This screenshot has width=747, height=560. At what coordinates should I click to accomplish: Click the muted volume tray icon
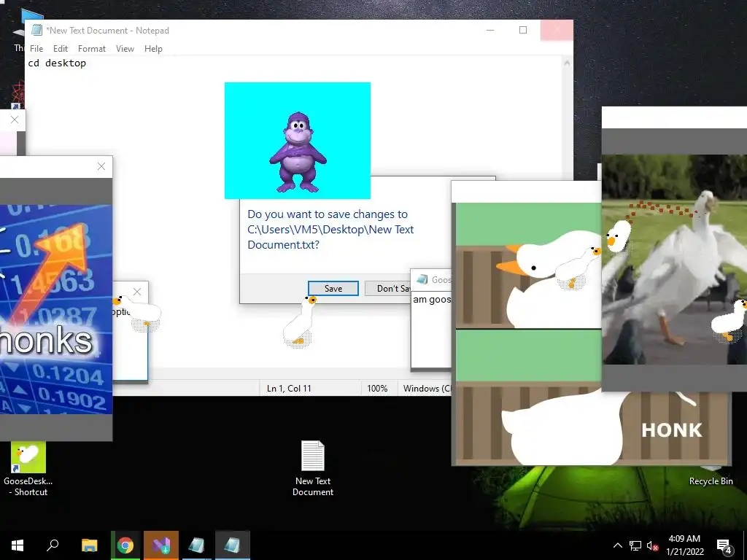[x=652, y=545]
